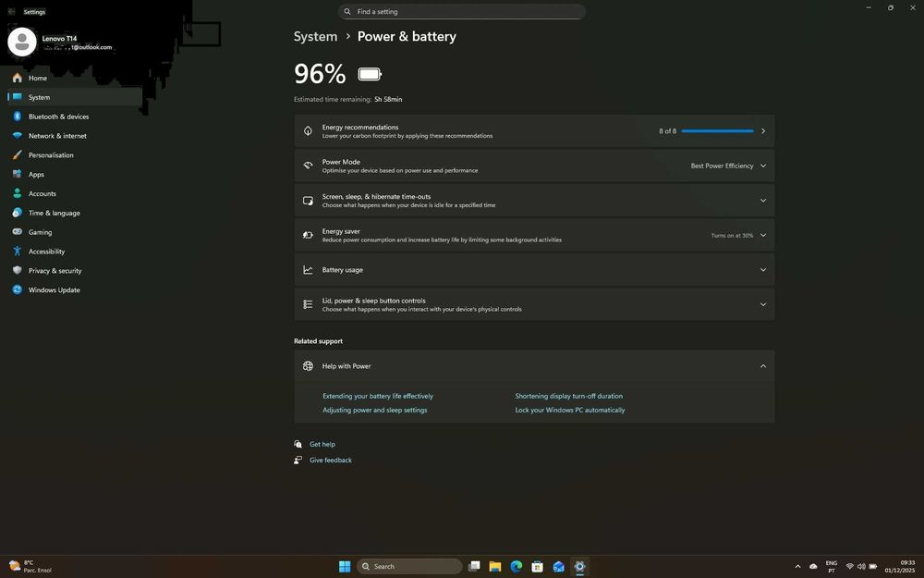Viewport: 924px width, 578px height.
Task: Click the Find a setting search field
Action: [462, 11]
